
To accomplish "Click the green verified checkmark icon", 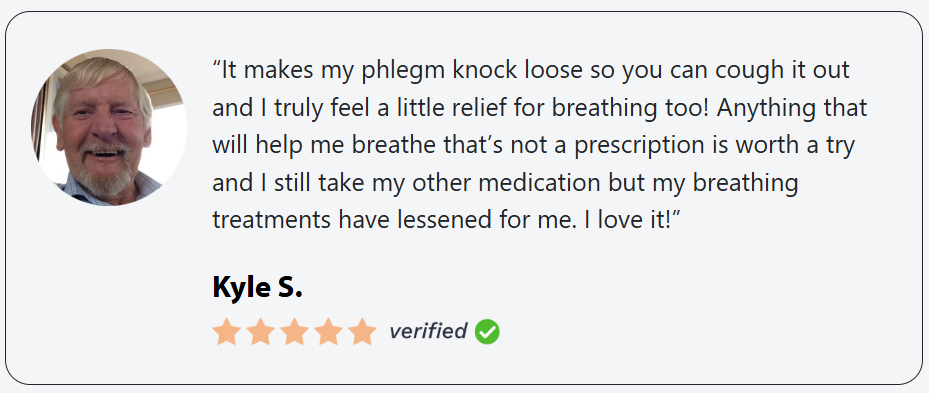I will pyautogui.click(x=487, y=331).
